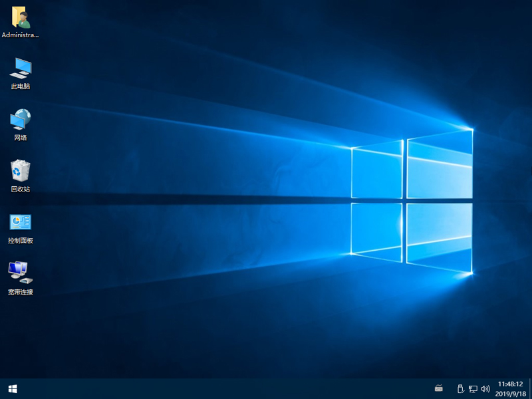Click the clock to open the calendar
The height and width of the screenshot is (399, 532).
pyautogui.click(x=510, y=384)
